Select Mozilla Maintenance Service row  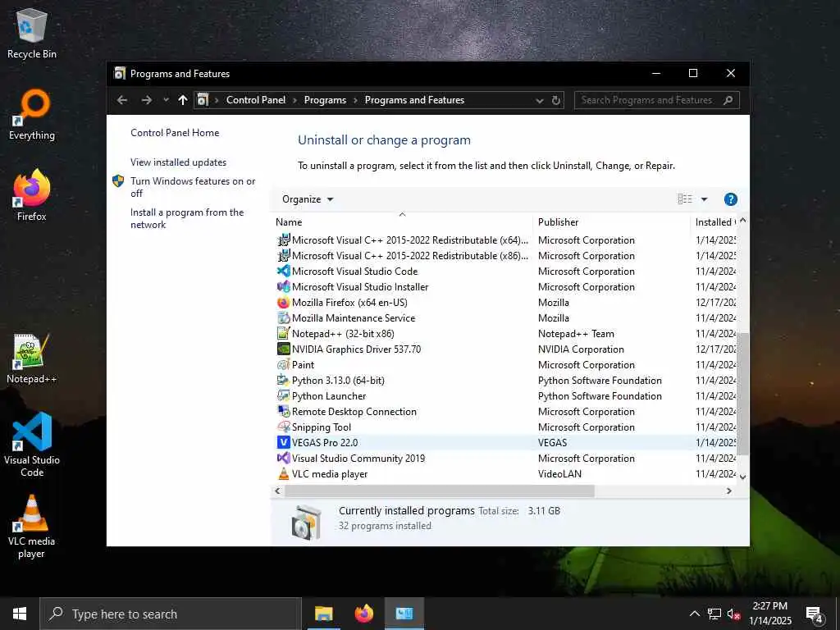(x=505, y=317)
